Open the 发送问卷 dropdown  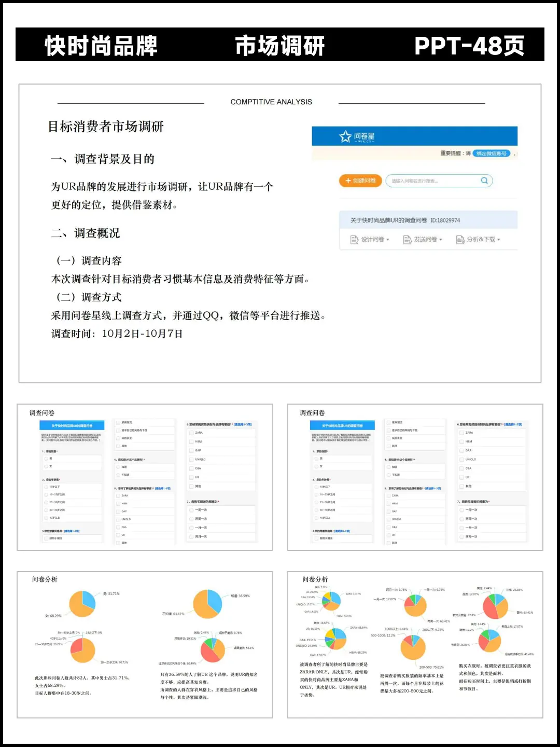coord(423,239)
